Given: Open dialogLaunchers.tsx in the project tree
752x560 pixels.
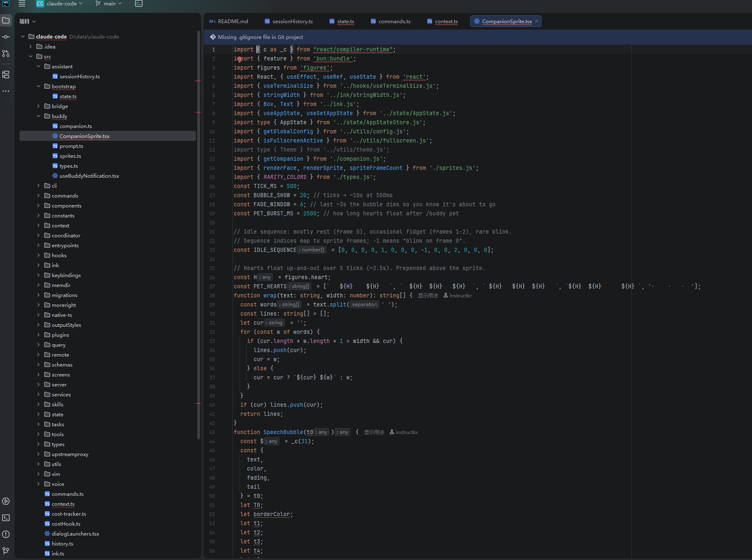Looking at the screenshot, I should tap(75, 533).
